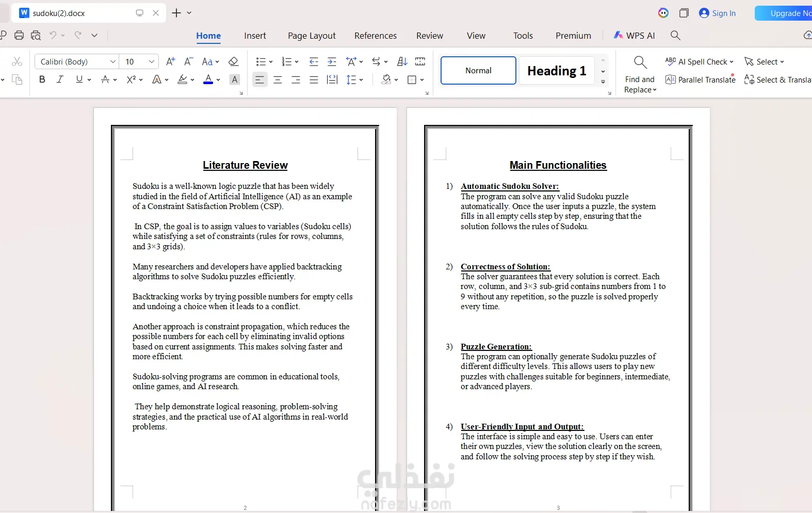Click the Sign In button
This screenshot has width=812, height=513.
[718, 13]
